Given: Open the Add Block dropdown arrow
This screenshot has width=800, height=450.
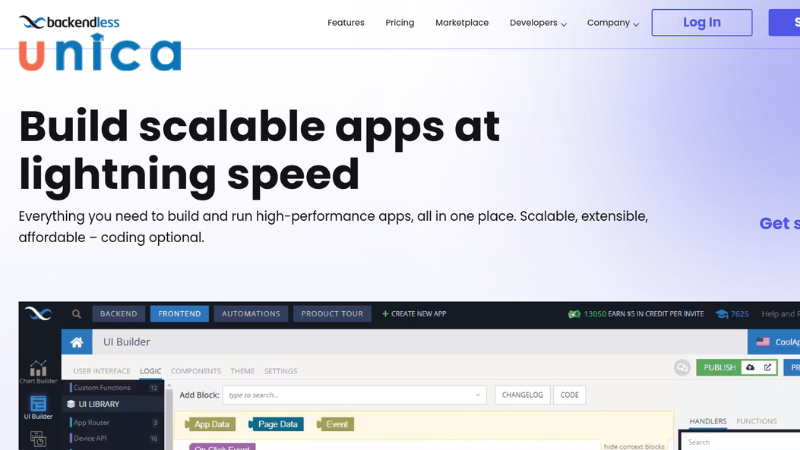Looking at the screenshot, I should [x=478, y=395].
